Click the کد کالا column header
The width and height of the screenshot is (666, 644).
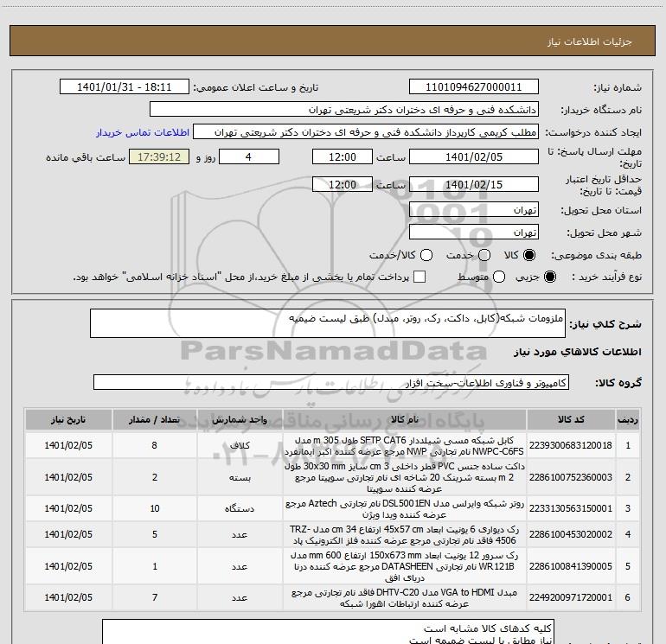pyautogui.click(x=571, y=420)
